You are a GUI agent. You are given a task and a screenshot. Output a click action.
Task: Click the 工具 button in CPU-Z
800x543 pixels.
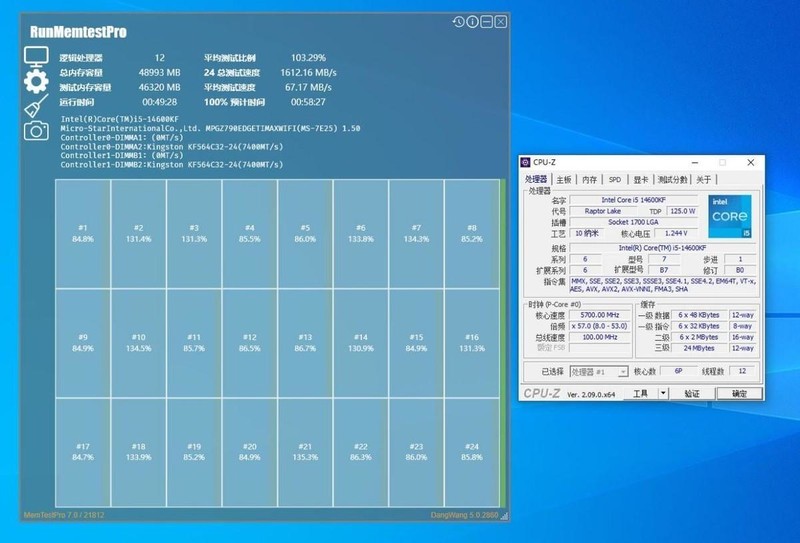[x=640, y=393]
